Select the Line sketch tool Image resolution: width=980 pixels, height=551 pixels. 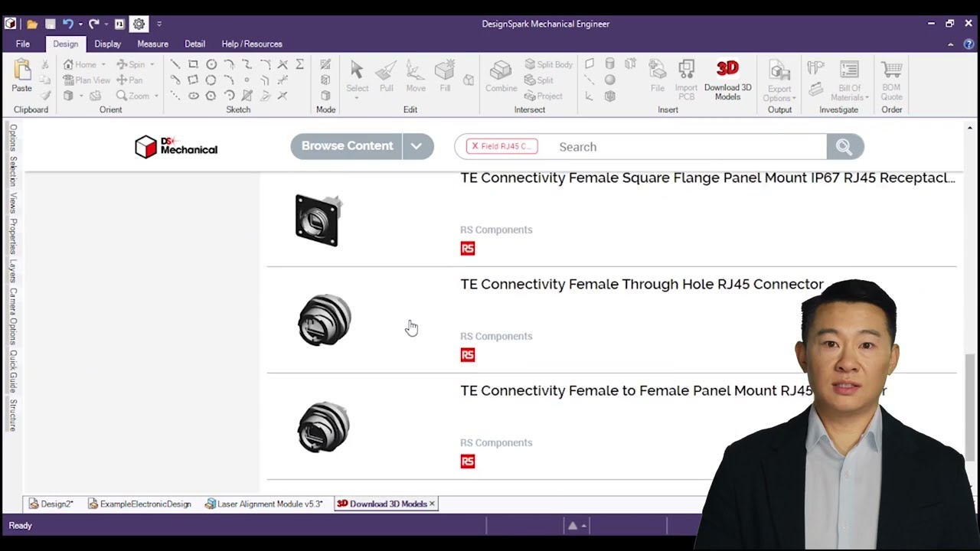pyautogui.click(x=175, y=64)
